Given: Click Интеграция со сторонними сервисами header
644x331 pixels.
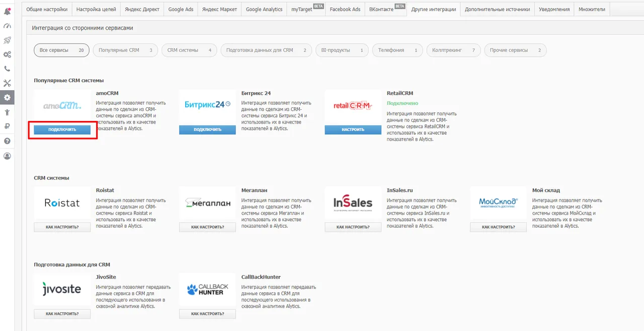Looking at the screenshot, I should tap(83, 28).
